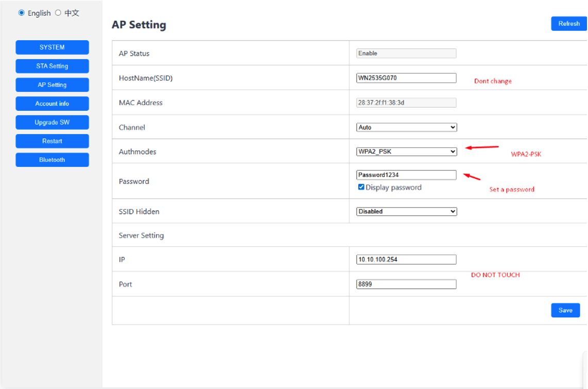Open the SYSTEM menu page
Screen dimensions: 588x389
click(x=52, y=47)
